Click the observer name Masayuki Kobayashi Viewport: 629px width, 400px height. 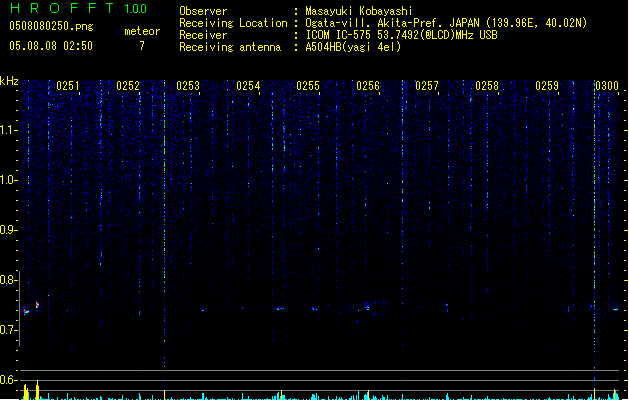click(359, 11)
